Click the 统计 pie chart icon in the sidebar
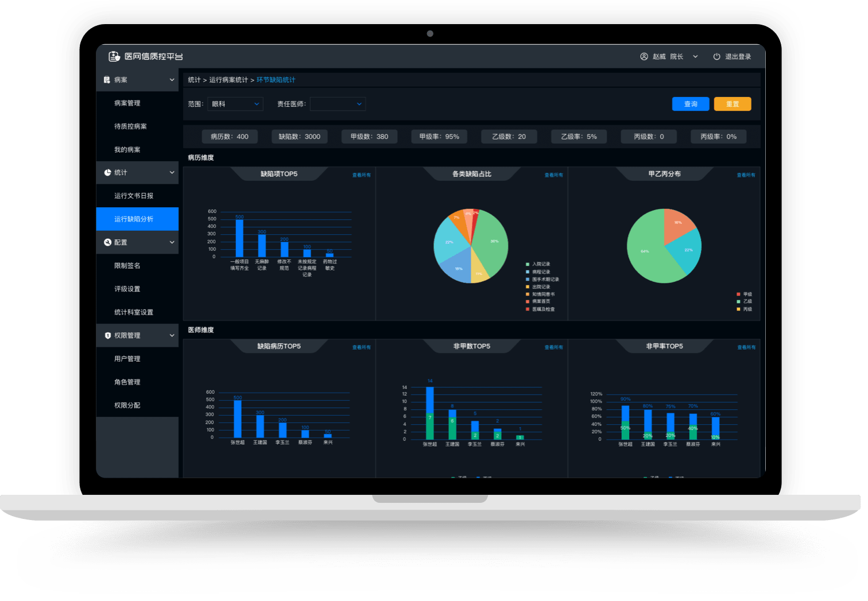Image resolution: width=868 pixels, height=601 pixels. (x=107, y=172)
